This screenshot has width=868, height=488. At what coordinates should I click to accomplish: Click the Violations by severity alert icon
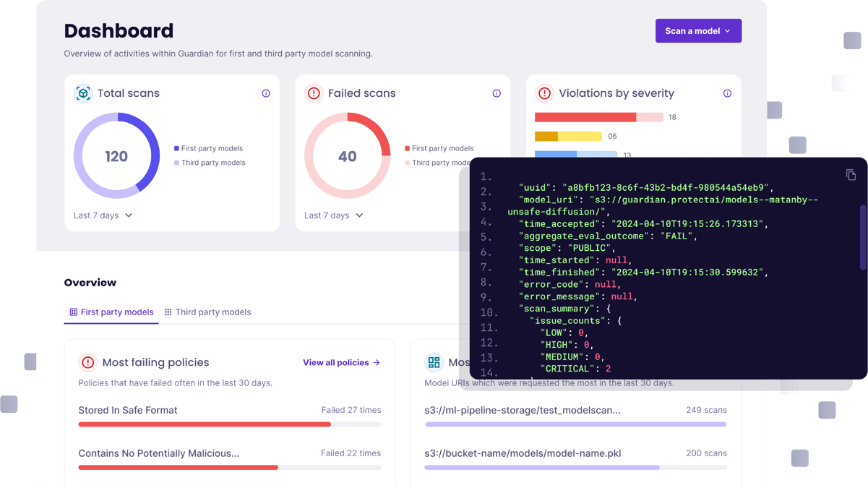(x=544, y=93)
